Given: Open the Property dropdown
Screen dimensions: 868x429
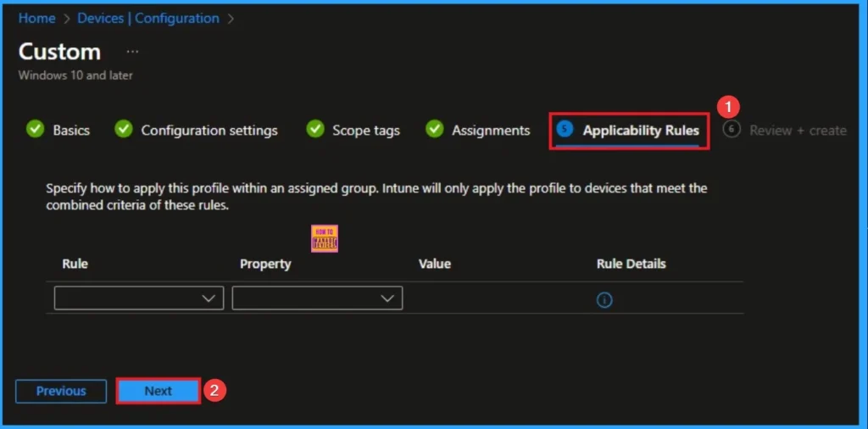Looking at the screenshot, I should pos(317,298).
